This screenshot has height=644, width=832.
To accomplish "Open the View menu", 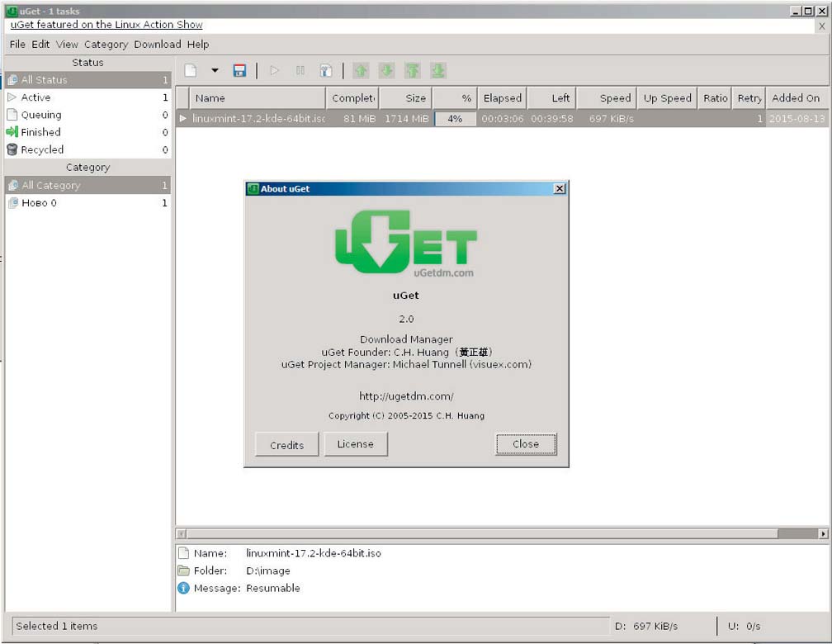I will pyautogui.click(x=67, y=44).
